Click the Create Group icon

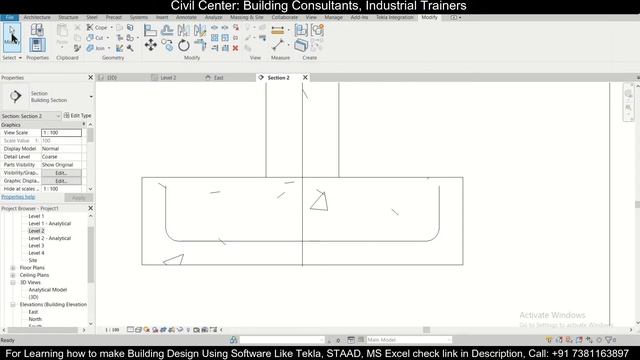click(317, 30)
